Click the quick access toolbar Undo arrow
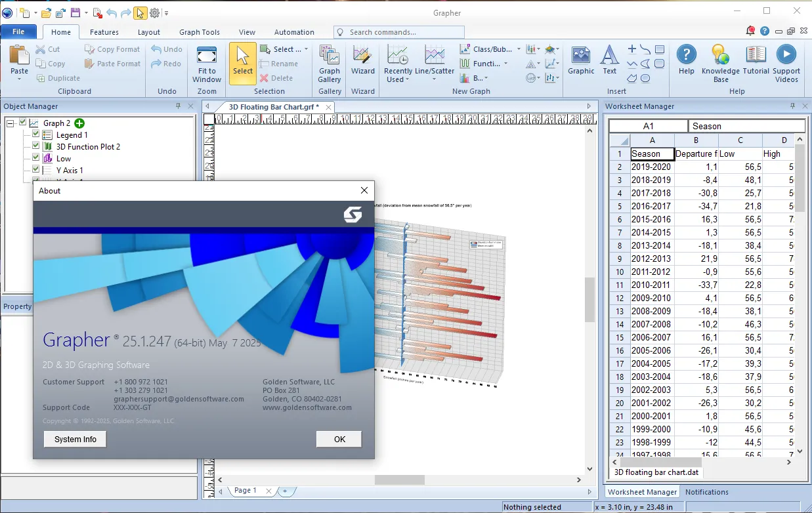 pos(111,12)
